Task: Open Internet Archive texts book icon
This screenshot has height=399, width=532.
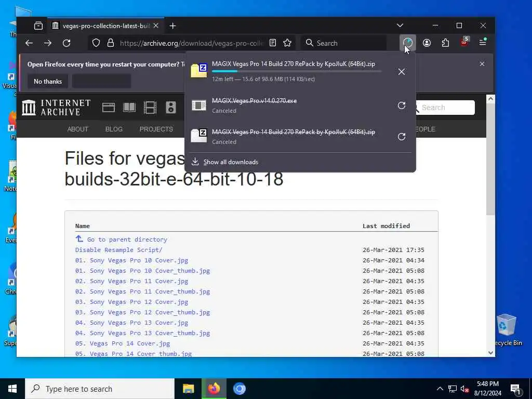Action: (x=129, y=108)
